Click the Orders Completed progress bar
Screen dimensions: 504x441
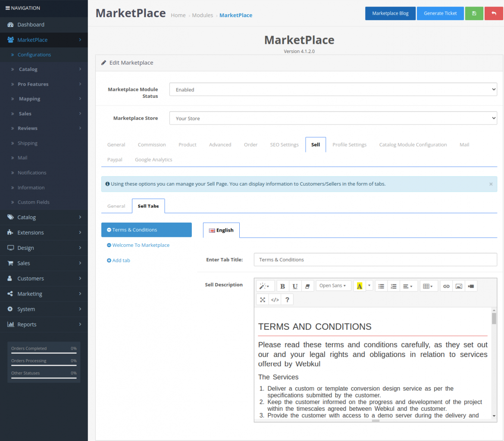tap(44, 353)
